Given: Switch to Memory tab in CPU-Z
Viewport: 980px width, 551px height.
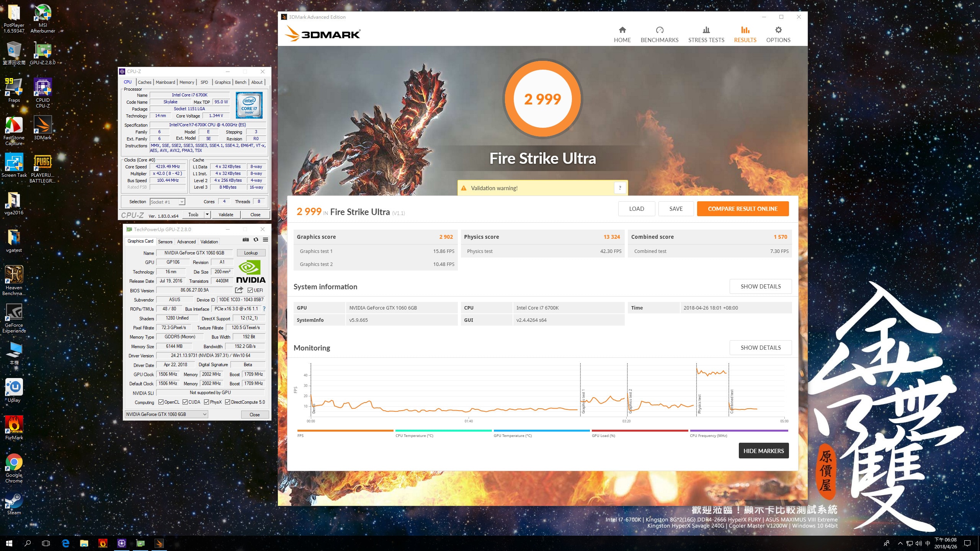Looking at the screenshot, I should point(187,82).
